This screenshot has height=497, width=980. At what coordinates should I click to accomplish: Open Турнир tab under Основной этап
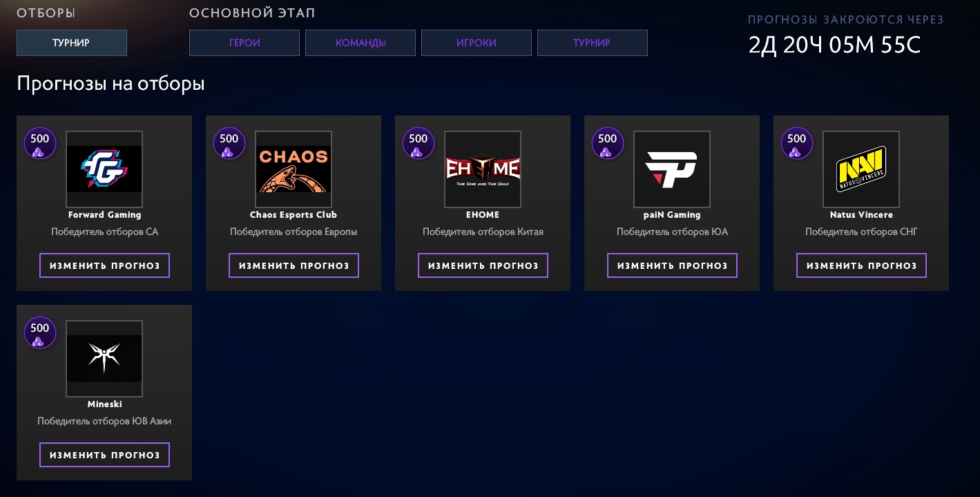[x=593, y=43]
